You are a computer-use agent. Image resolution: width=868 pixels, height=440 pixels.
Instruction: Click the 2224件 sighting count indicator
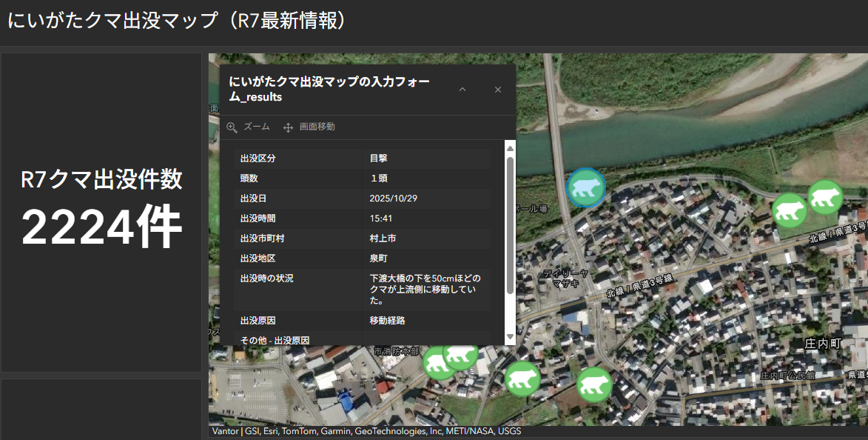pos(101,228)
